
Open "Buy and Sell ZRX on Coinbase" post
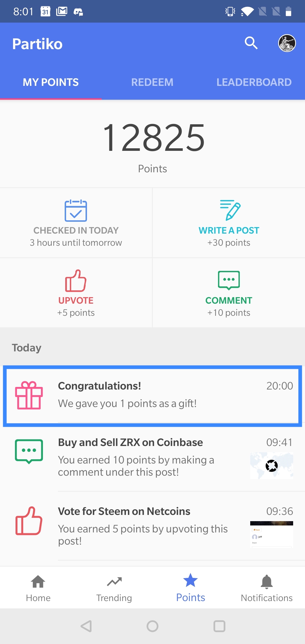[x=152, y=457]
